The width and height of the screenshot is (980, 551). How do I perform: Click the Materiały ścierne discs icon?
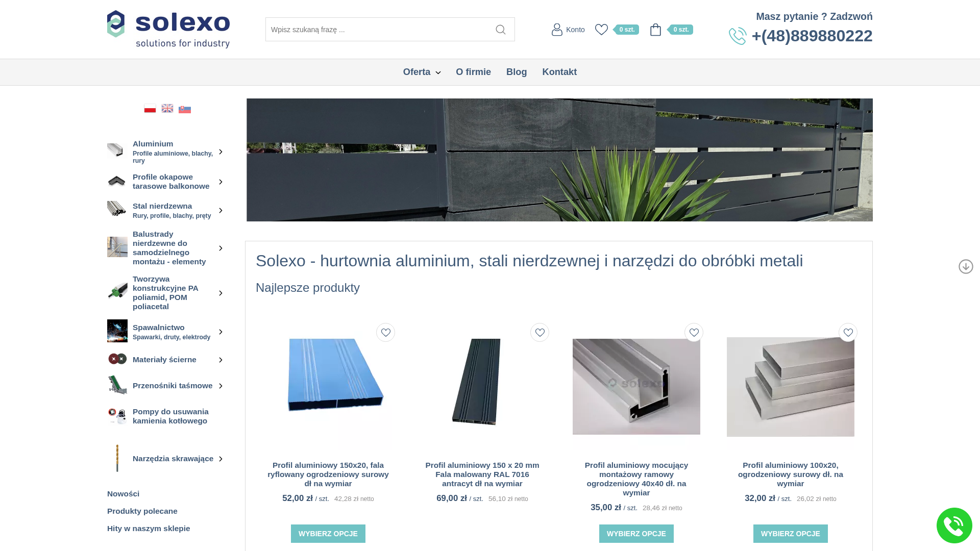117,359
